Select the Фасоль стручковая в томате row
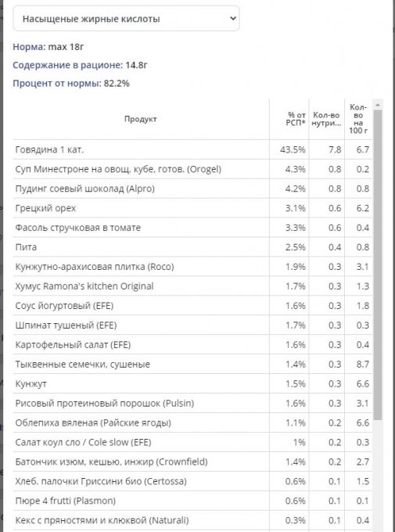This screenshot has width=395, height=532. [192, 228]
